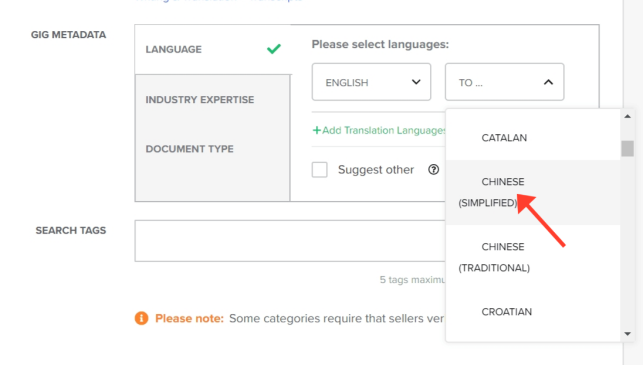Click the orange info icon beside Please note

[141, 318]
